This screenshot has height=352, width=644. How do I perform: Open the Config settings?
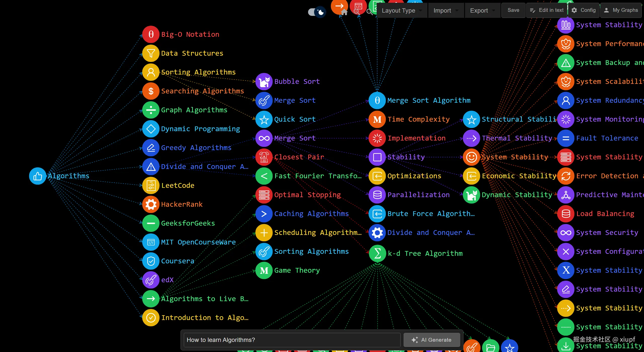pos(583,10)
